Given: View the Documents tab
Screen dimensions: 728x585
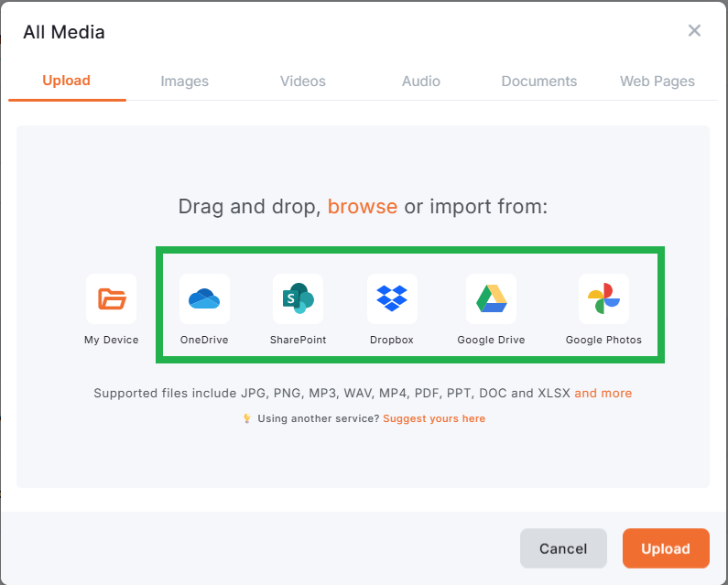Looking at the screenshot, I should 539,81.
